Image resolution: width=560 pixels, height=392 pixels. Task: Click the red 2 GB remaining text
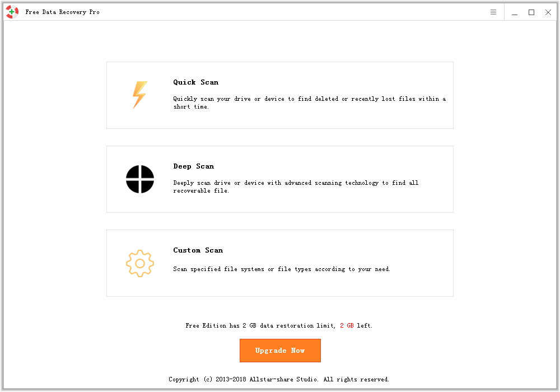347,325
